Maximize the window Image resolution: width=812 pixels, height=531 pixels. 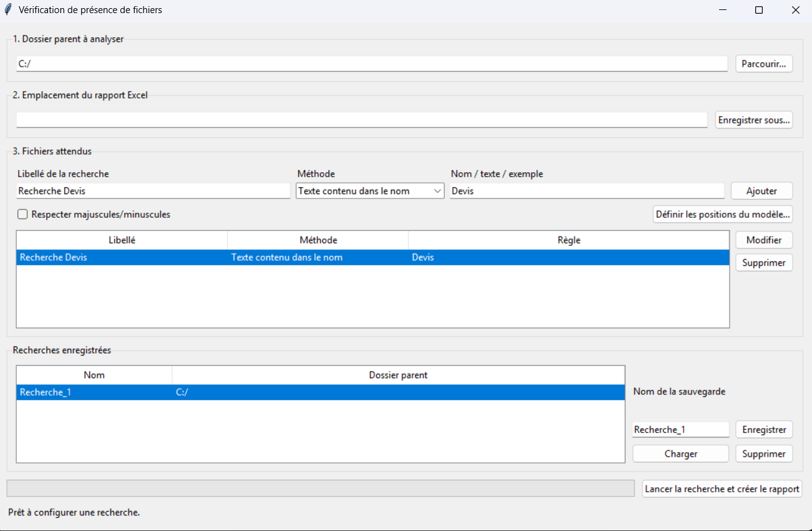pos(759,10)
